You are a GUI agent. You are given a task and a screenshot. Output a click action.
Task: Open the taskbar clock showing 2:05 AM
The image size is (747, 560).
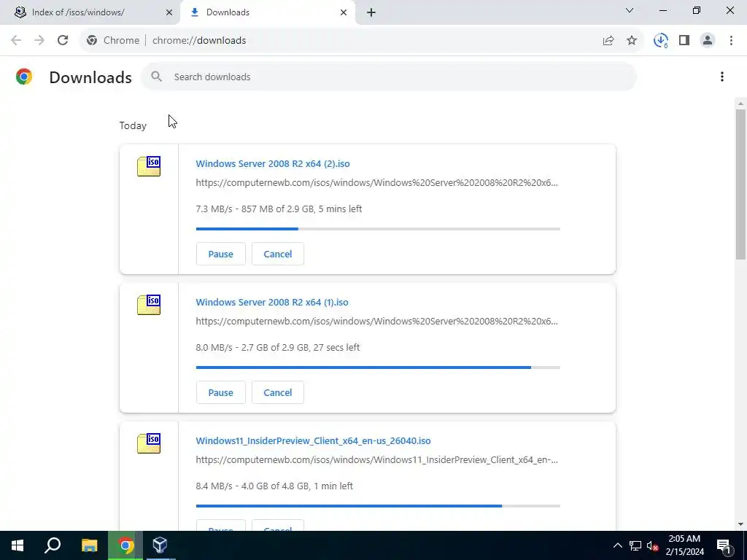pos(684,545)
